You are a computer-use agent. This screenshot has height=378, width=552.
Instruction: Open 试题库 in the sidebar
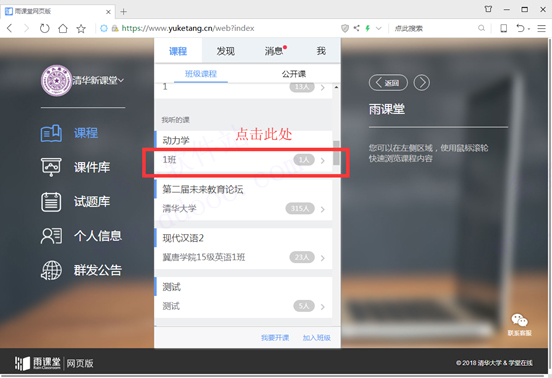click(x=75, y=202)
